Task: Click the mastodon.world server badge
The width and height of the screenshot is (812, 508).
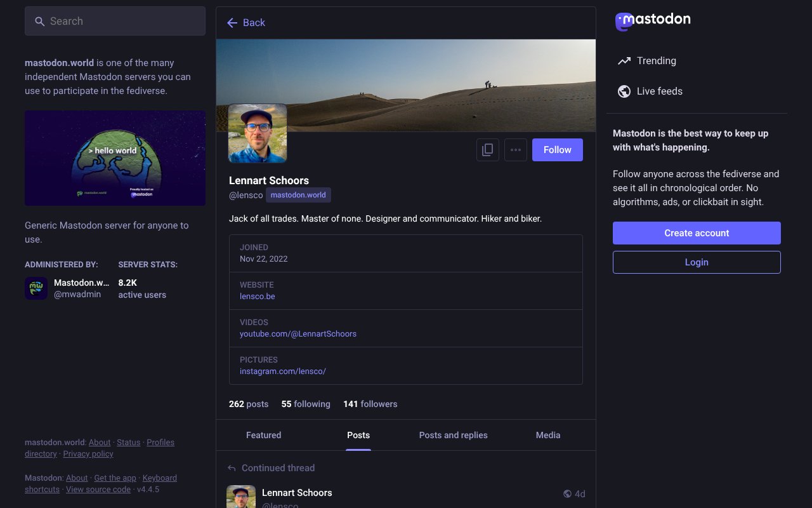Action: [298, 195]
